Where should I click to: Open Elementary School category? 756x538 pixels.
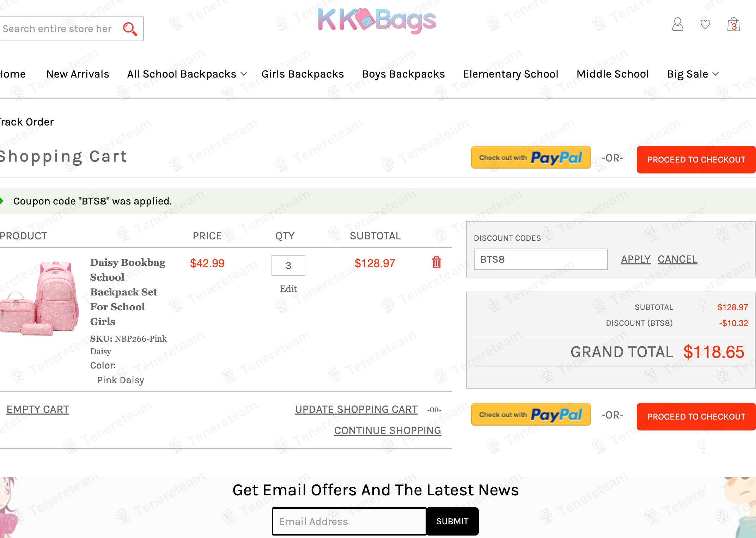pos(511,74)
